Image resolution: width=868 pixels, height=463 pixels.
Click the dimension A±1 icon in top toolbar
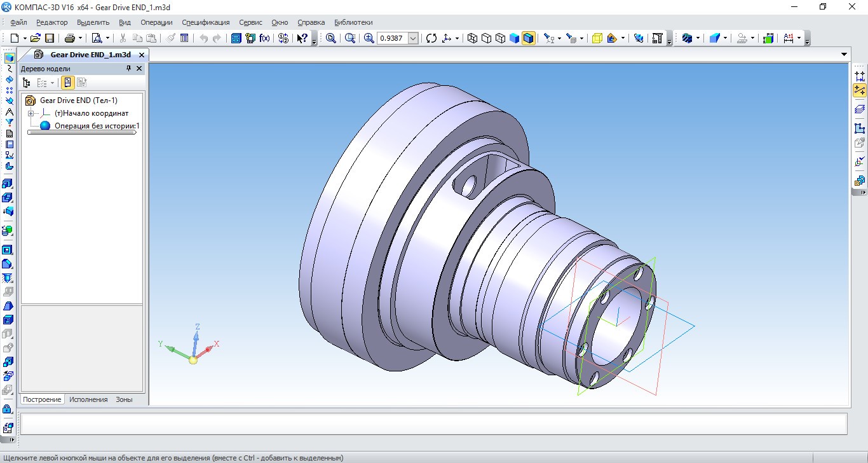789,38
